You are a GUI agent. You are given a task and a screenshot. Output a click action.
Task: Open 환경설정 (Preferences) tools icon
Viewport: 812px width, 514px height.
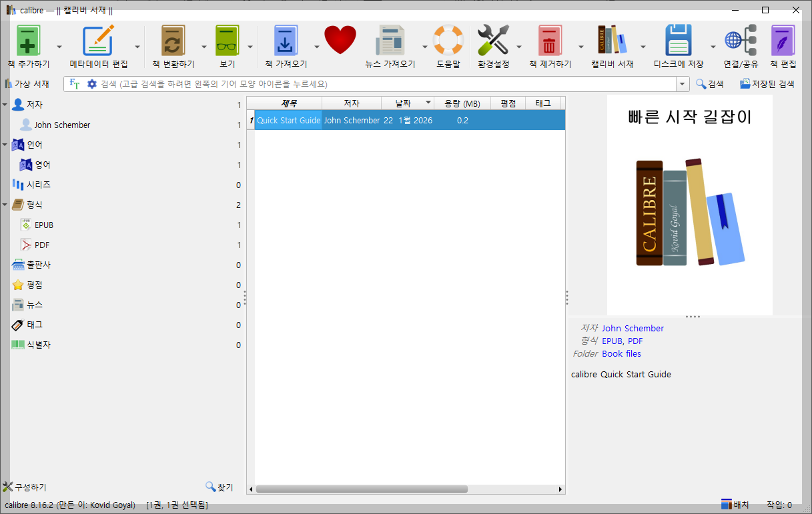coord(494,41)
